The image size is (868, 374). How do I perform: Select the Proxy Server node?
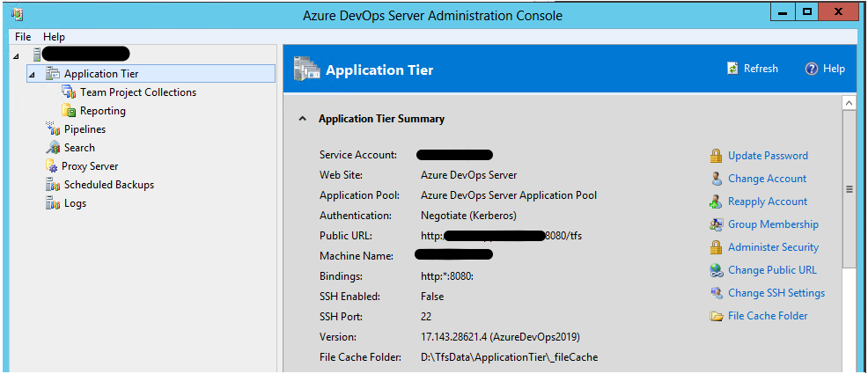[90, 166]
